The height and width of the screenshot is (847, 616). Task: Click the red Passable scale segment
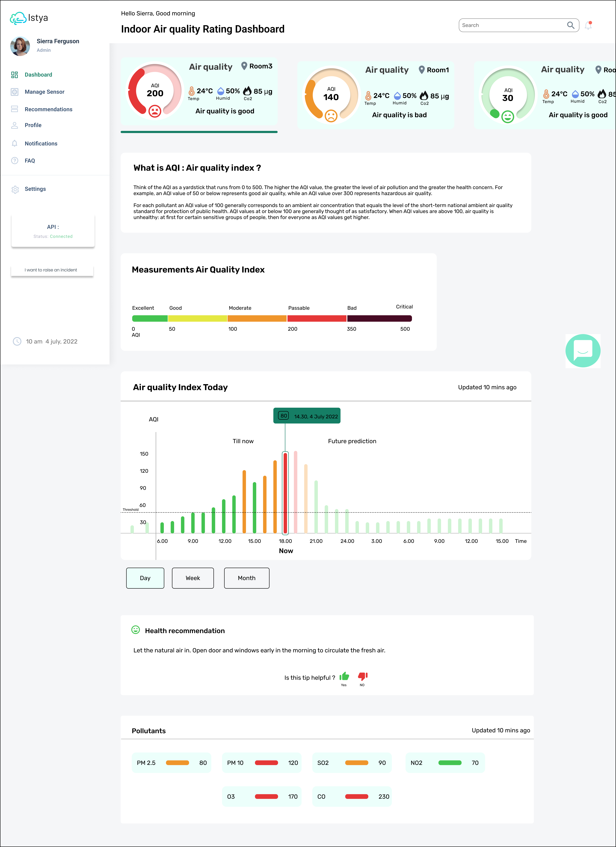pos(317,319)
